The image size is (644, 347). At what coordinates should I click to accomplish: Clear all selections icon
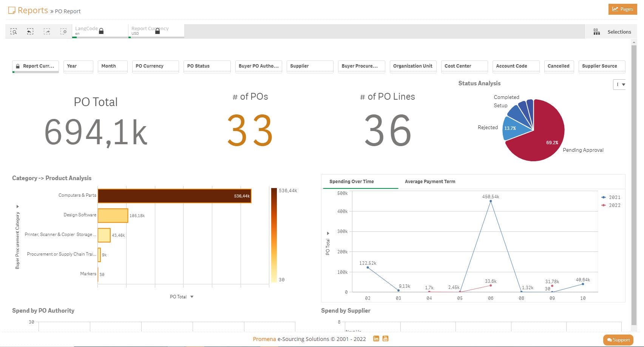pos(63,31)
